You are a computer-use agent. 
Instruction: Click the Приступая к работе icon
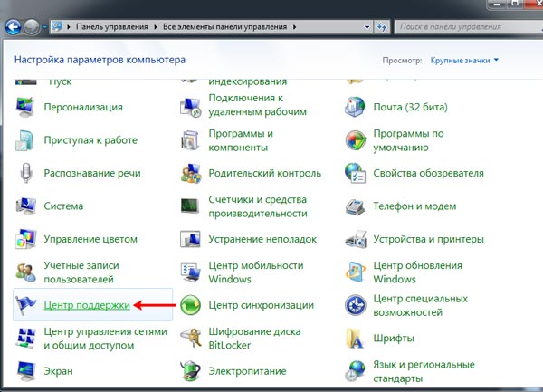pyautogui.click(x=24, y=140)
